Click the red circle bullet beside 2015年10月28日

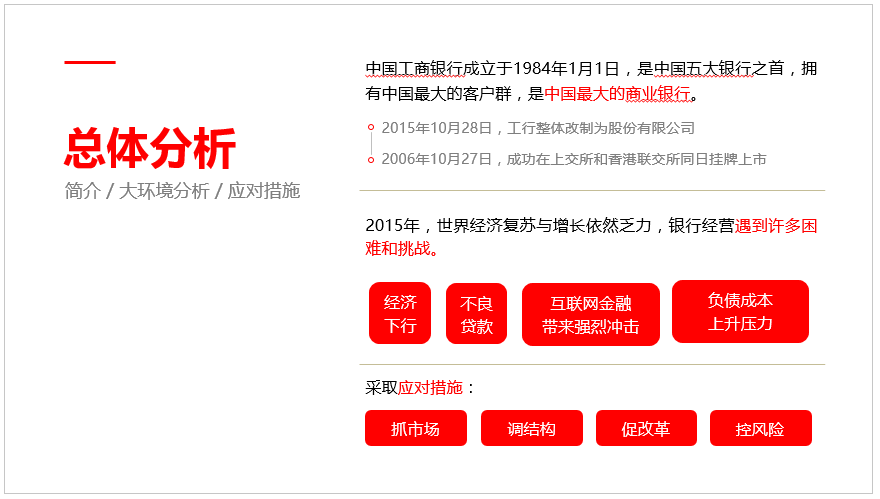point(371,127)
